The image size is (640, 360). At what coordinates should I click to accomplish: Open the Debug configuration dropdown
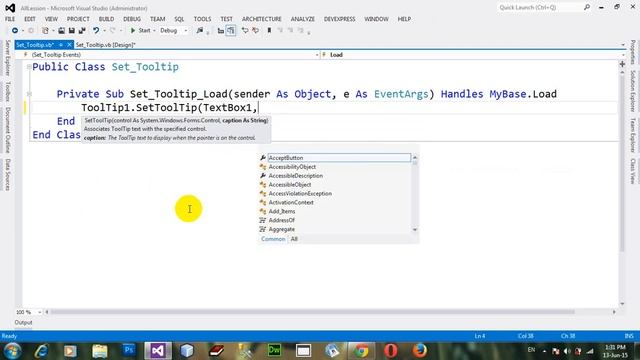tap(173, 31)
